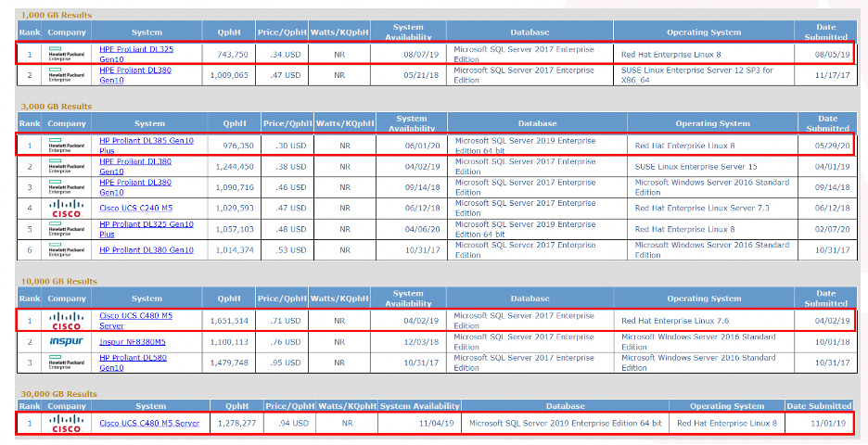Click Hewlett Packard Enterprise logo in 743,750 QphH row
The width and height of the screenshot is (868, 445).
coord(66,55)
